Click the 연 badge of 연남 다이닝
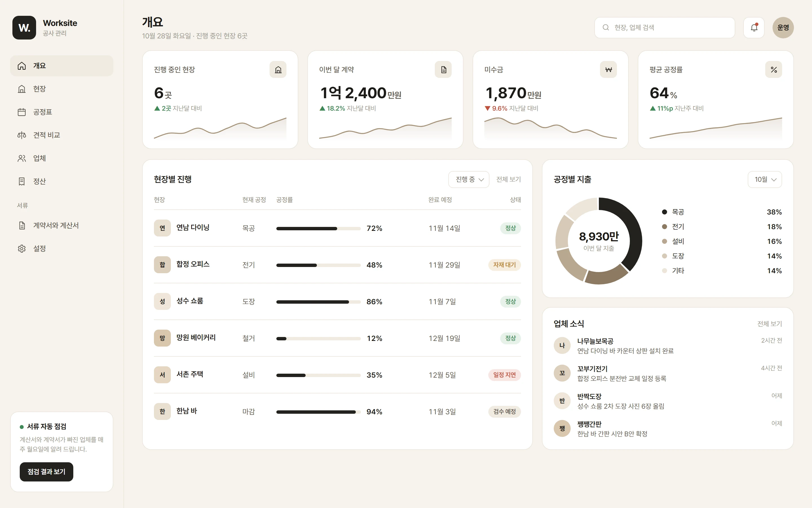 click(x=162, y=228)
